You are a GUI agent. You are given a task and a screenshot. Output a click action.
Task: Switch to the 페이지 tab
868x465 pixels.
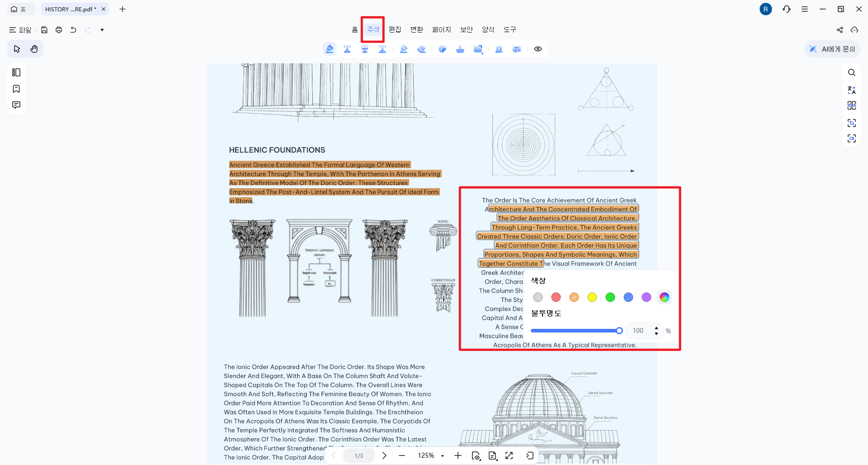[x=442, y=29]
